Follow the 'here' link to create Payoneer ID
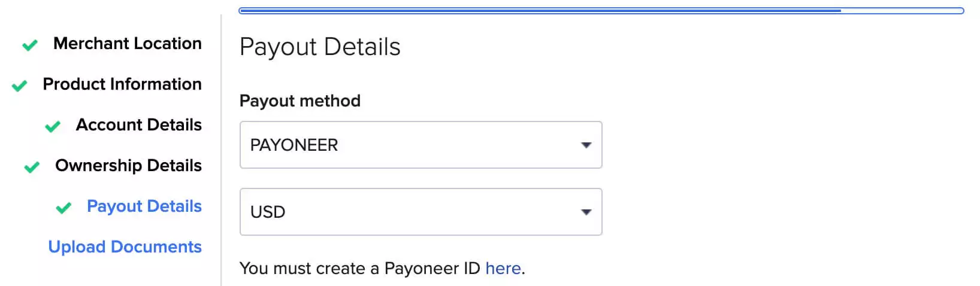The width and height of the screenshot is (980, 286). click(503, 269)
